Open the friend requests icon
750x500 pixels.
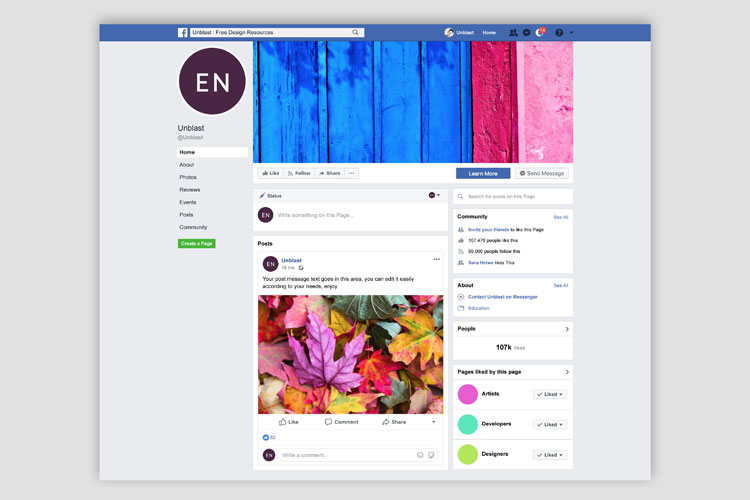point(513,33)
